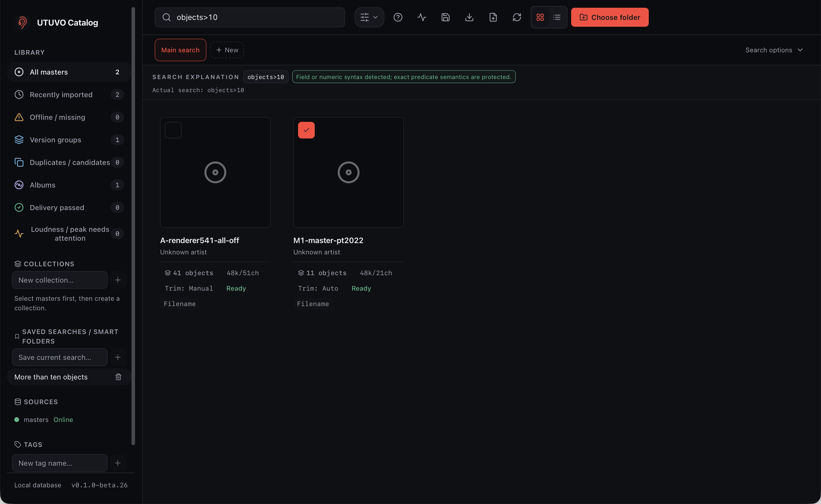Open Delivery passed filter
Viewport: 821px width, 504px height.
point(69,208)
